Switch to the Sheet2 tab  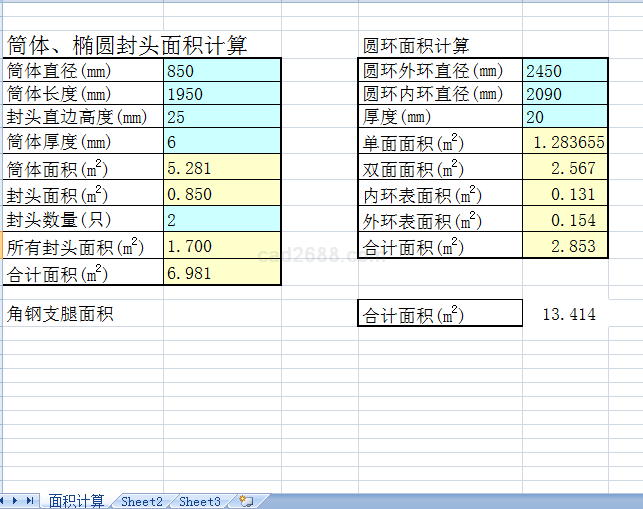point(141,501)
